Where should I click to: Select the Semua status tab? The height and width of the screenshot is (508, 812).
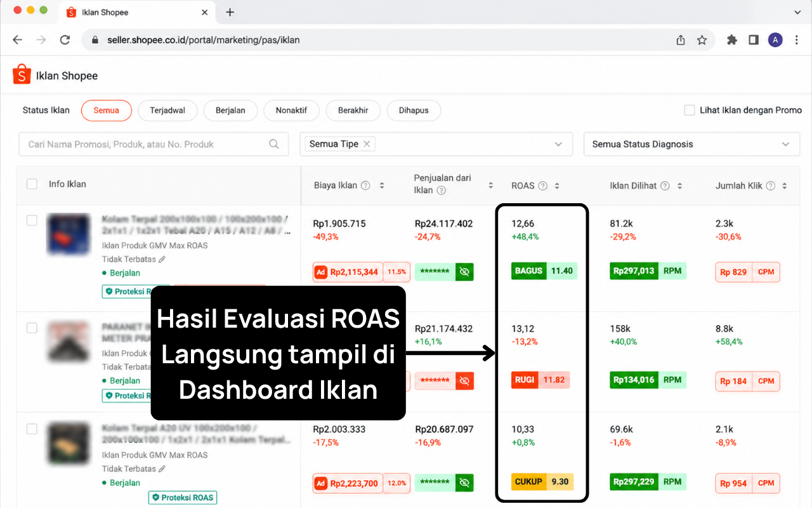click(x=106, y=110)
